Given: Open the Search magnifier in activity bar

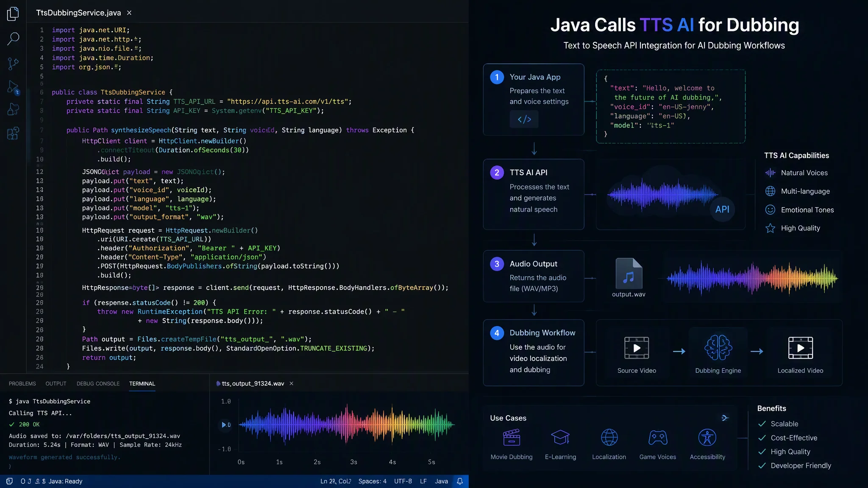Looking at the screenshot, I should [x=13, y=39].
